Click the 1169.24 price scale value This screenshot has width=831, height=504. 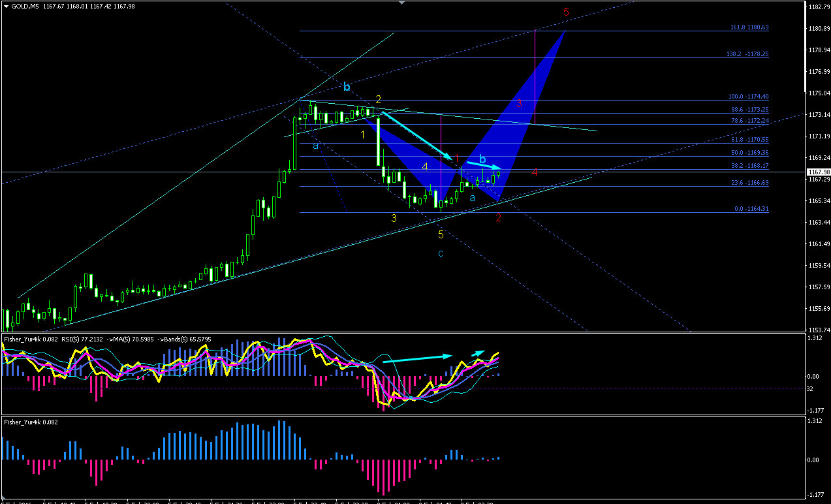click(819, 158)
